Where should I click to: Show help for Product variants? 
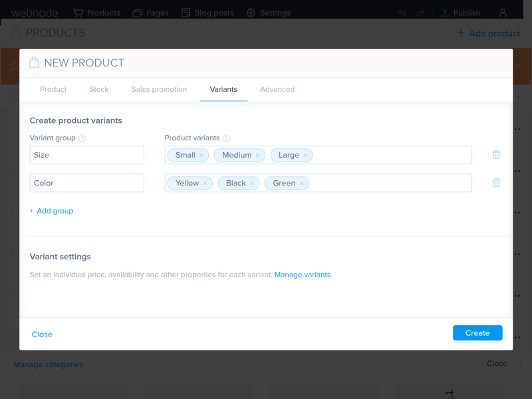click(226, 138)
